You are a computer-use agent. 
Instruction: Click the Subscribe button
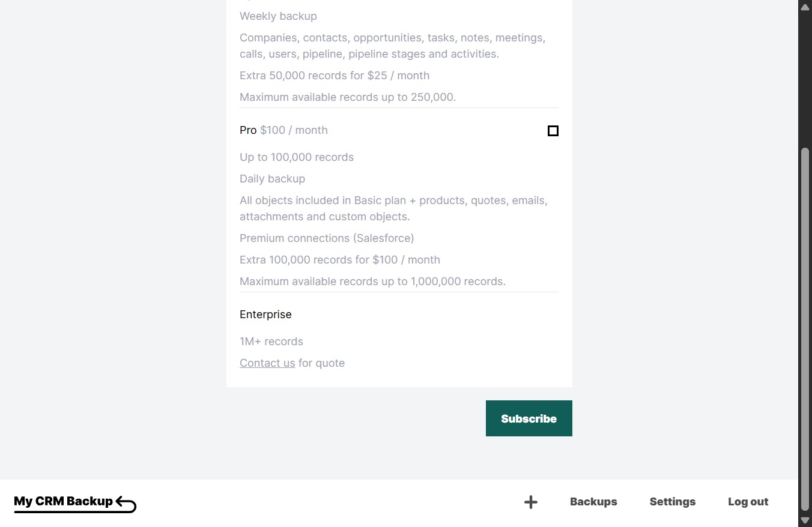pos(529,418)
